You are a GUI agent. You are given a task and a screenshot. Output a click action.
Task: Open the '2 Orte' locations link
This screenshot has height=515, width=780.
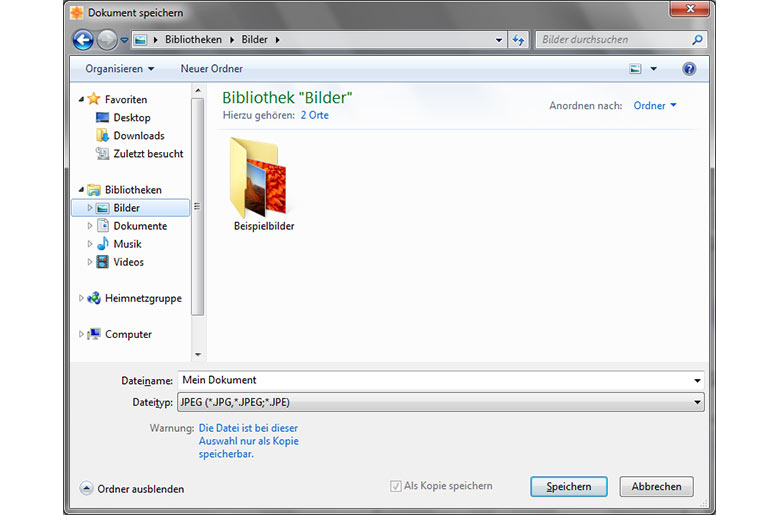(314, 115)
